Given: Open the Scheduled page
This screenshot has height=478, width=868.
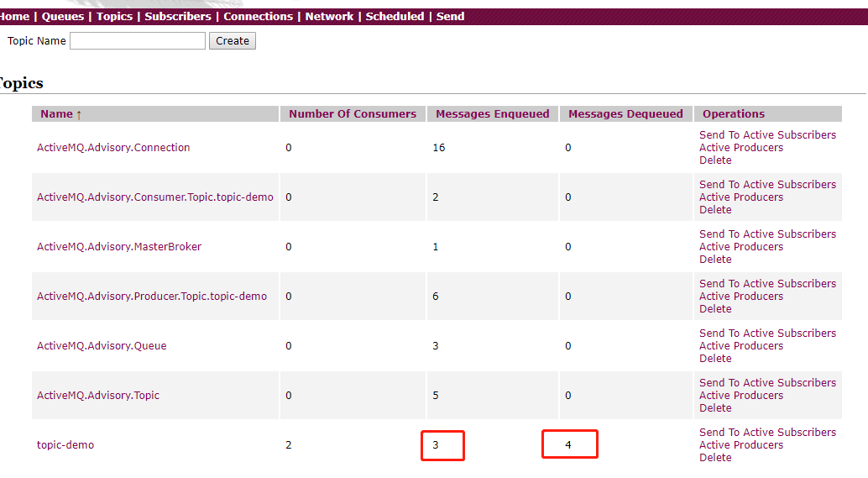Looking at the screenshot, I should [x=395, y=17].
